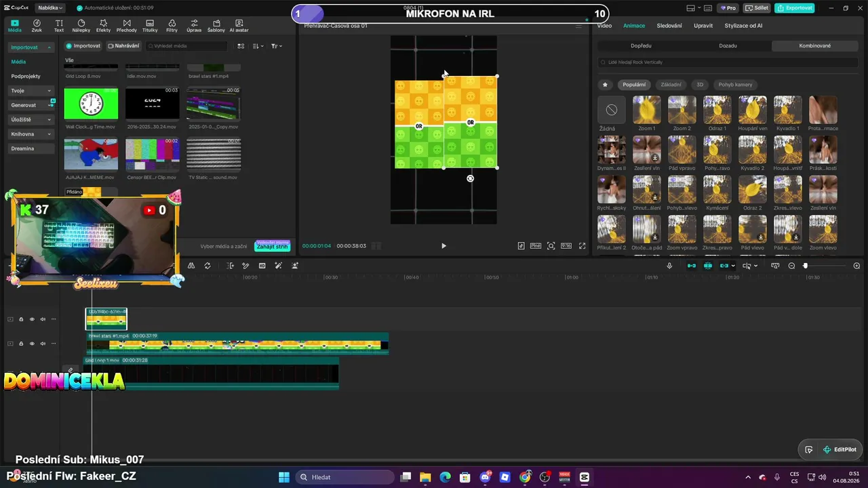Viewport: 868px width, 488px height.
Task: Lock the second timeline track
Action: coord(21,344)
